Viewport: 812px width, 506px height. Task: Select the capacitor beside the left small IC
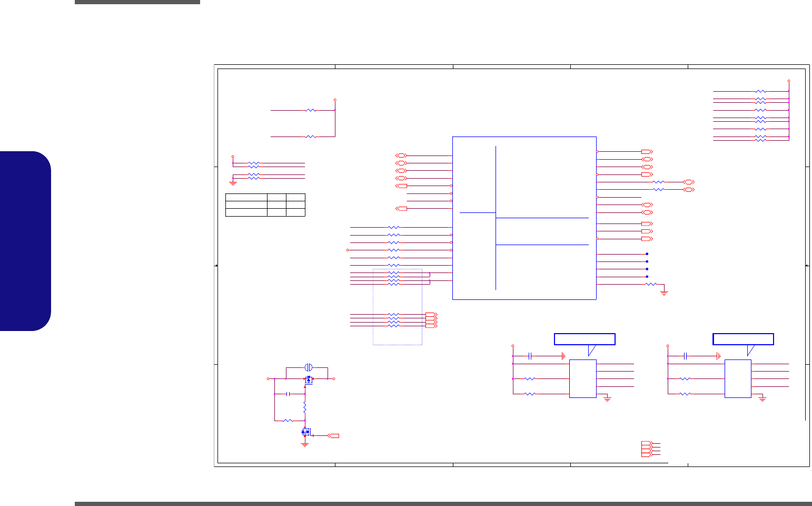[530, 356]
